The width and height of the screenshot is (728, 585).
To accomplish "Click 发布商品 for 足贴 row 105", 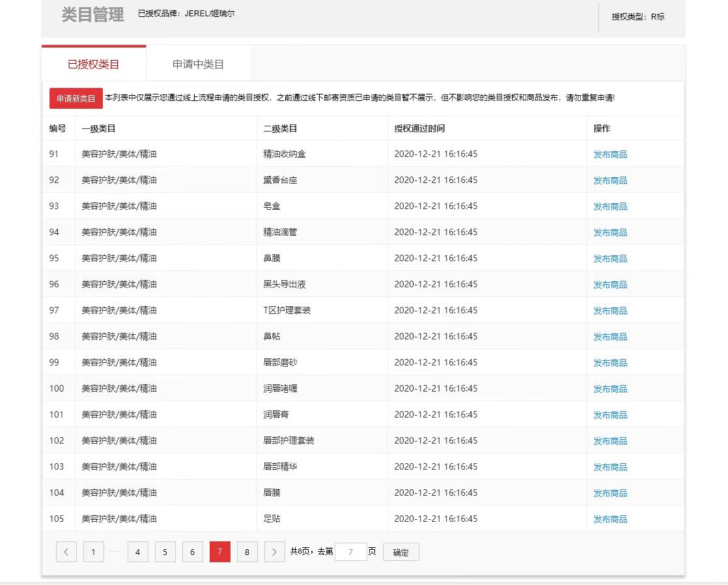I will [610, 519].
